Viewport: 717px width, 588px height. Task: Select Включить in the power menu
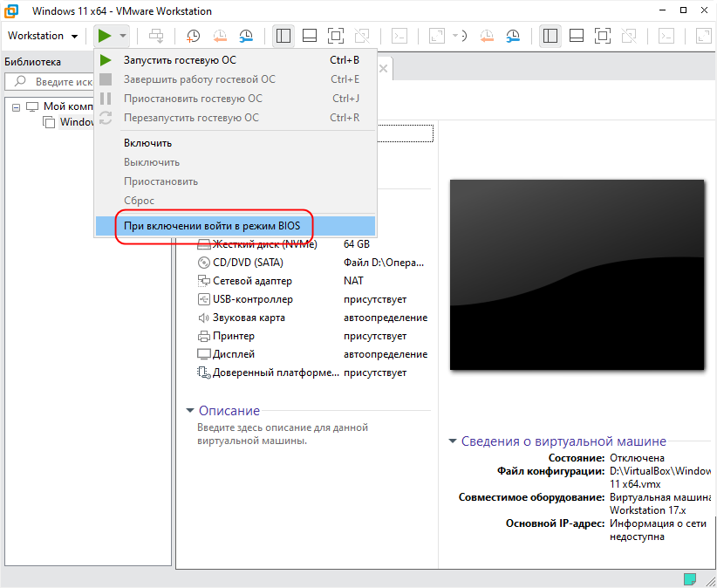235,143
